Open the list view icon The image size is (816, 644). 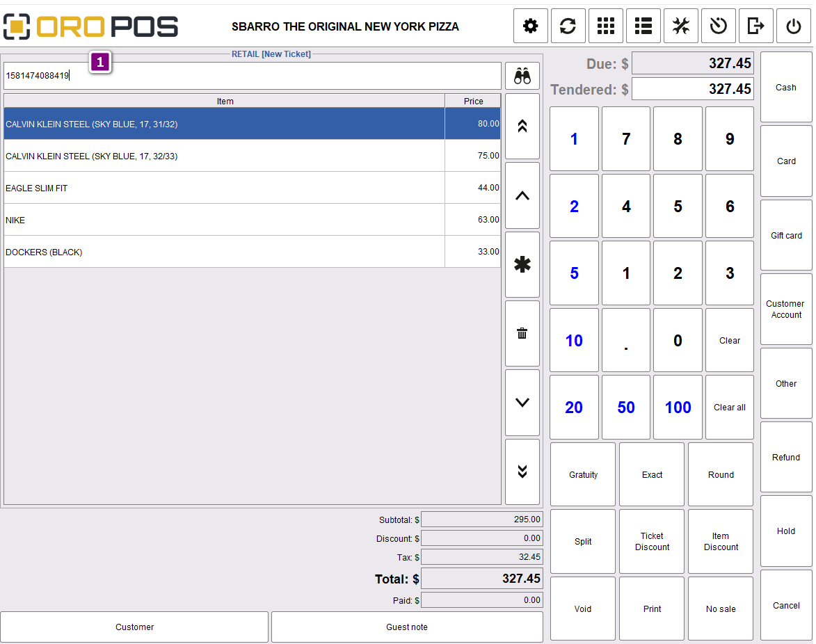point(643,26)
